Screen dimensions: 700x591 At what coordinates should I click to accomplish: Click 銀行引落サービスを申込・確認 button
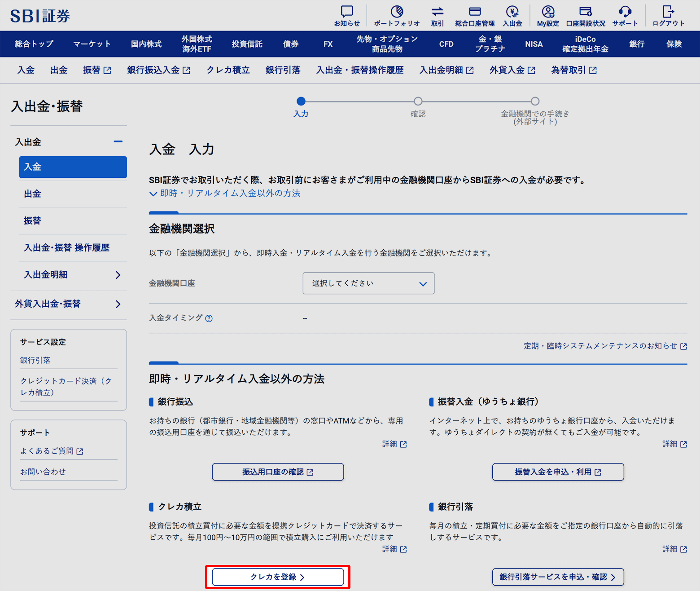[x=558, y=577]
